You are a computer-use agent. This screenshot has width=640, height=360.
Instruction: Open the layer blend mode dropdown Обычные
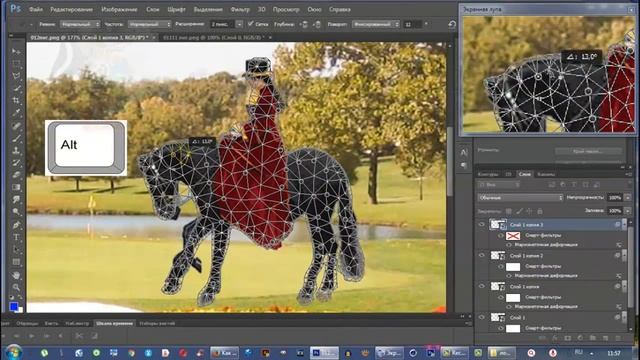pyautogui.click(x=520, y=198)
